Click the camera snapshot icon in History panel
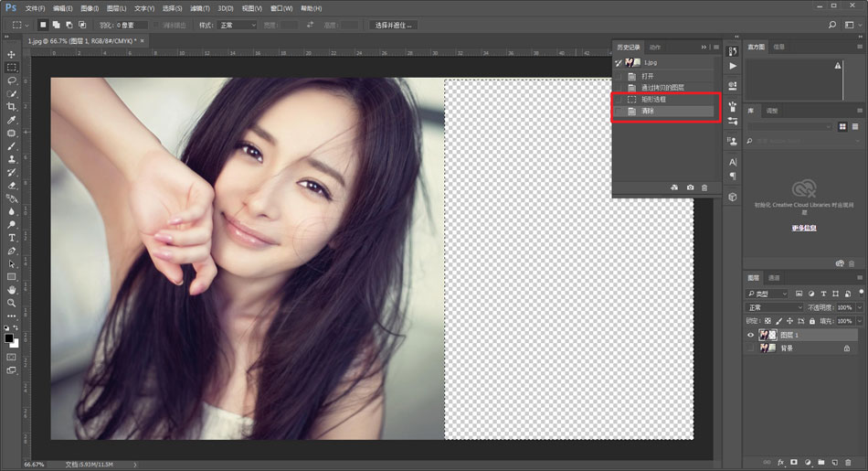 [x=690, y=187]
